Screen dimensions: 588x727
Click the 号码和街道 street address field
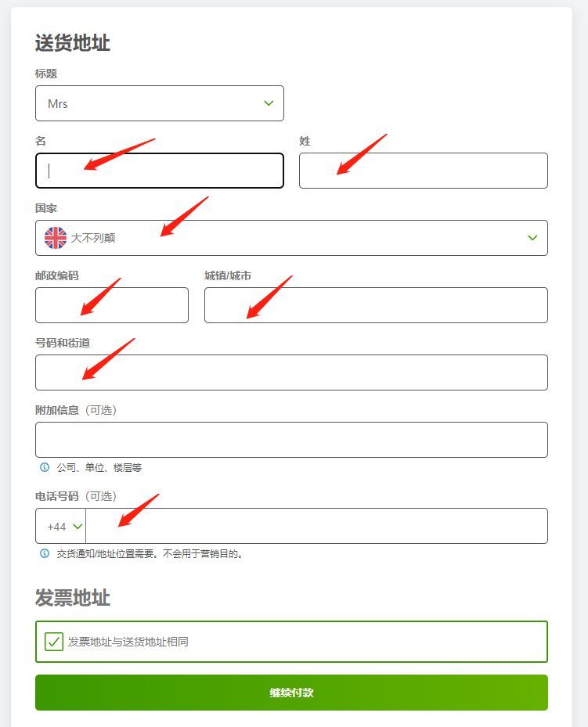coord(292,372)
